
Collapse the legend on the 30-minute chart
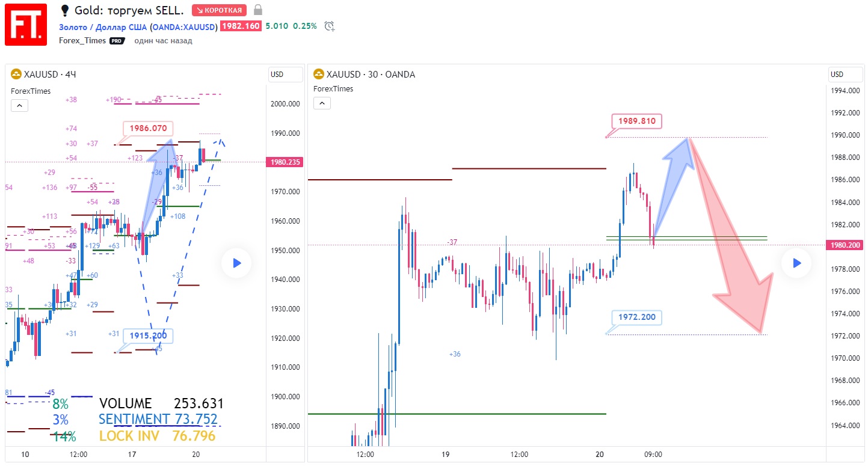pyautogui.click(x=322, y=103)
